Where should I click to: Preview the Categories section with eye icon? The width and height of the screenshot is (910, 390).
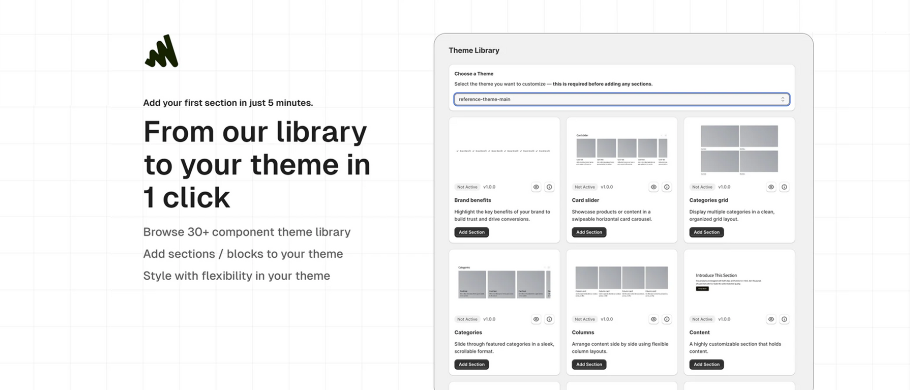pyautogui.click(x=536, y=319)
